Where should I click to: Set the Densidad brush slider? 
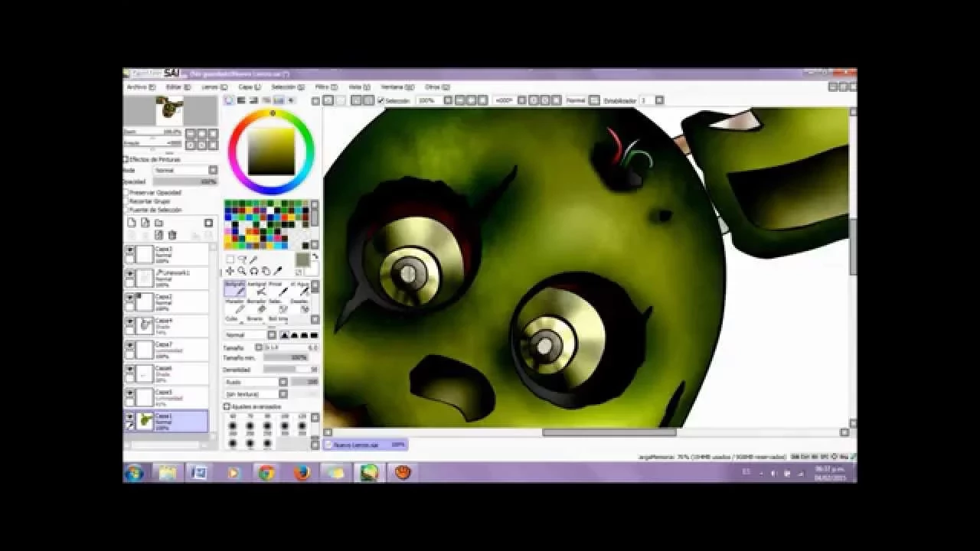[291, 369]
